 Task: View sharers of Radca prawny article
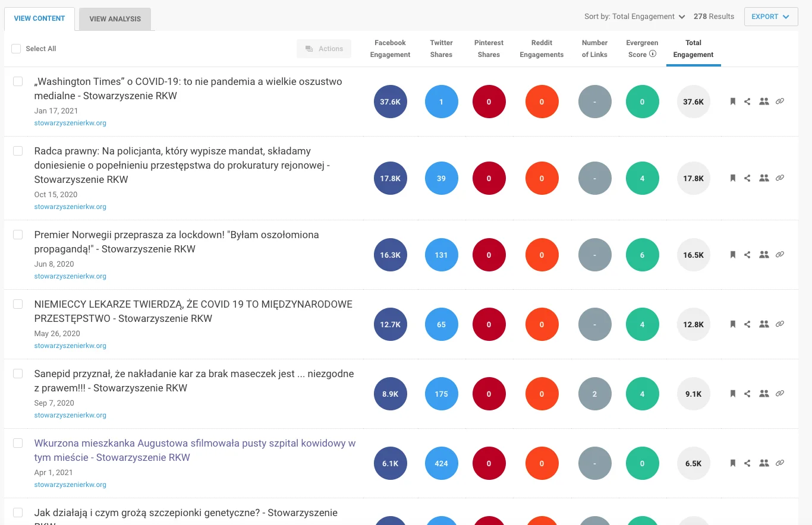click(x=764, y=178)
